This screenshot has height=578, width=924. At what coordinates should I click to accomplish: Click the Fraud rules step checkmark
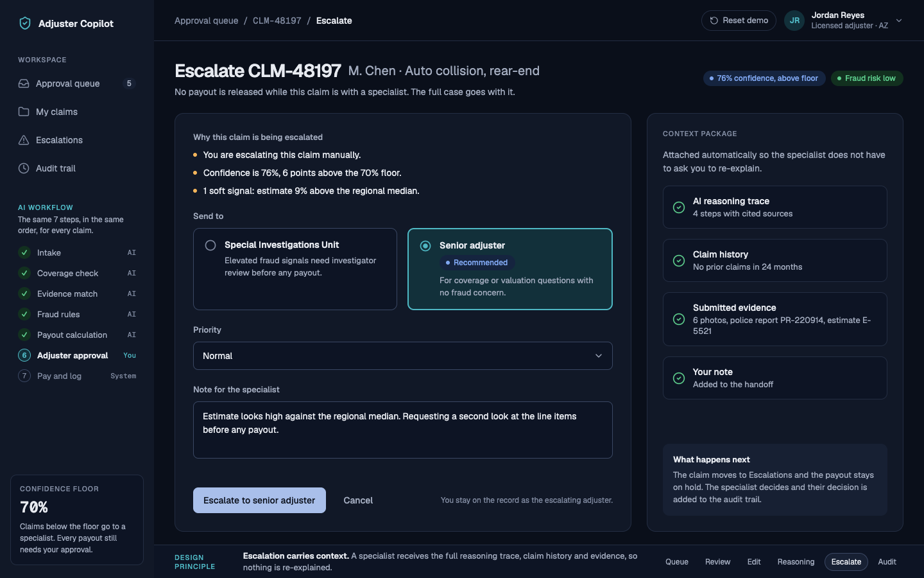[x=24, y=314]
